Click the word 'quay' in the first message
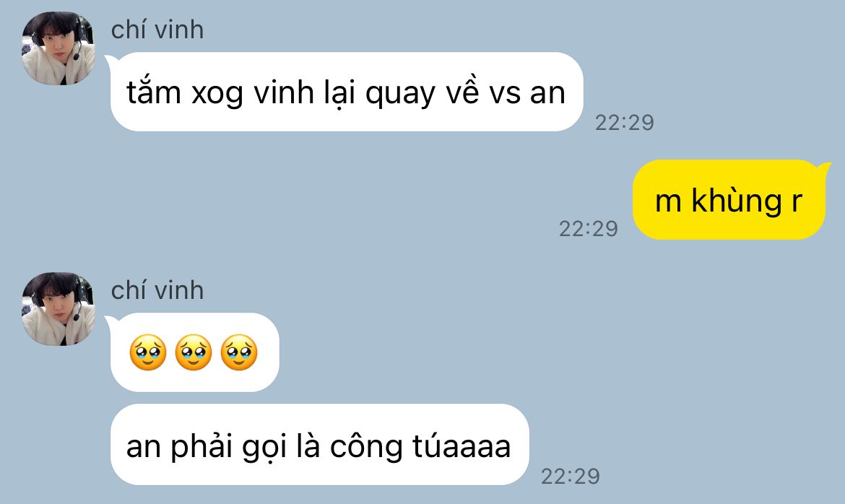 [x=400, y=94]
